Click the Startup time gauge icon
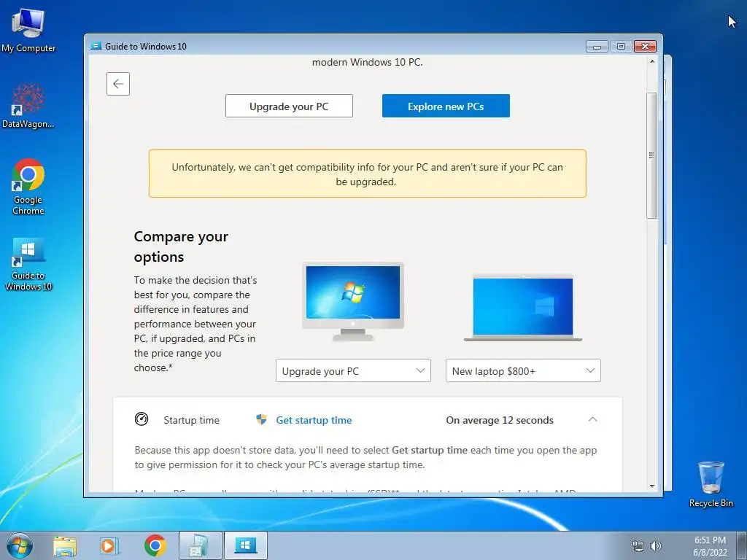The height and width of the screenshot is (560, 747). [142, 419]
